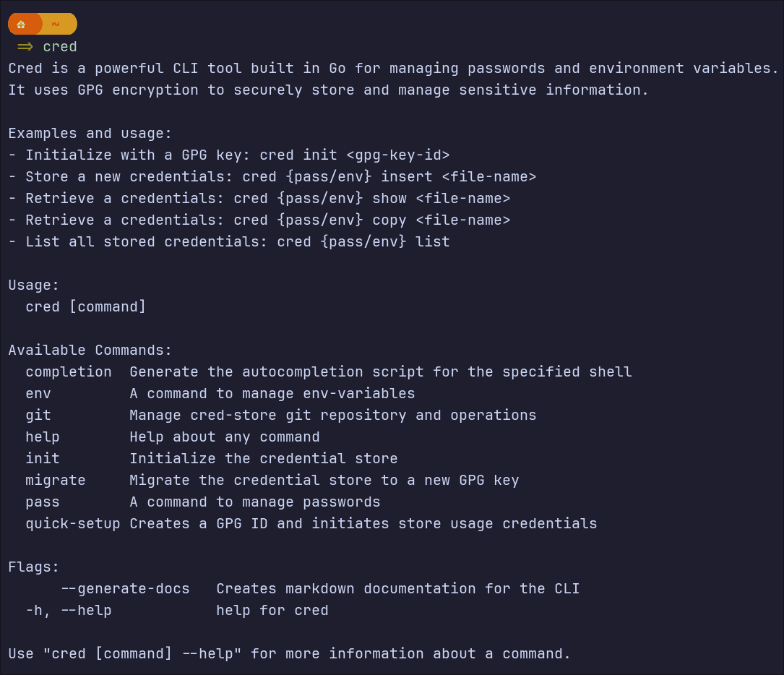784x675 pixels.
Task: Click the "pass" command in Available Commands
Action: (43, 502)
